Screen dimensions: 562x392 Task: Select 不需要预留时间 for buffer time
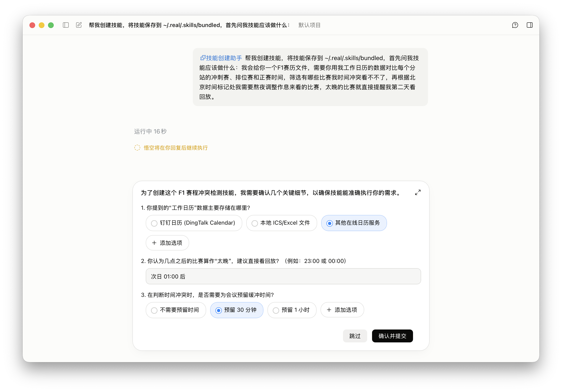click(x=176, y=310)
